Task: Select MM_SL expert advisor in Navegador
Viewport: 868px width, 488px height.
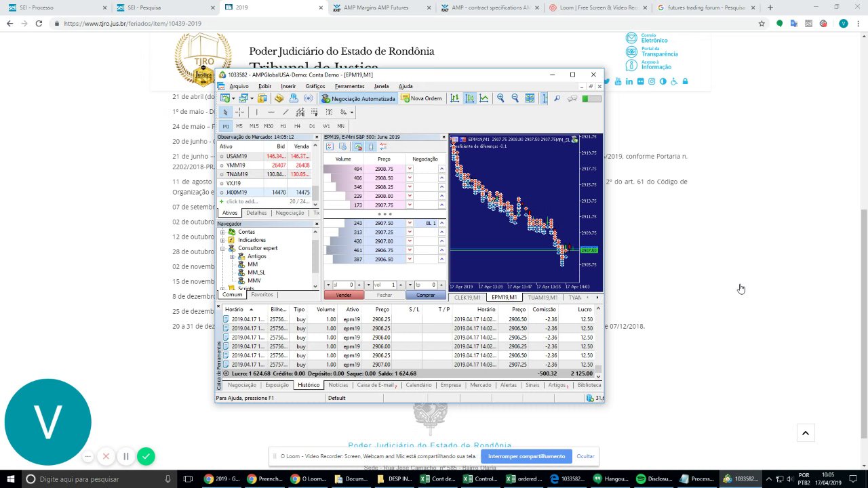Action: (256, 272)
